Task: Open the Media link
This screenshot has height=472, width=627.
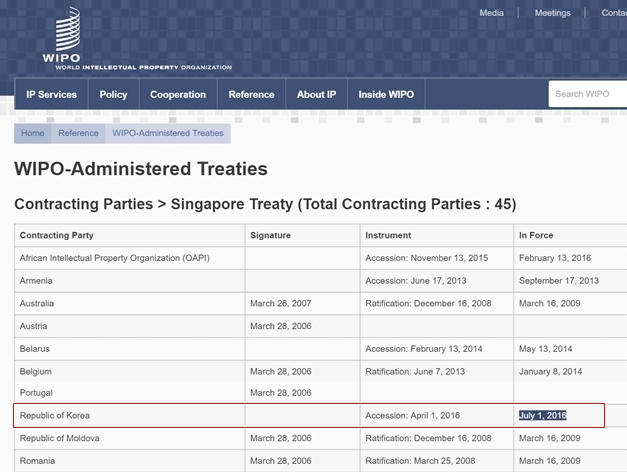Action: click(x=491, y=13)
